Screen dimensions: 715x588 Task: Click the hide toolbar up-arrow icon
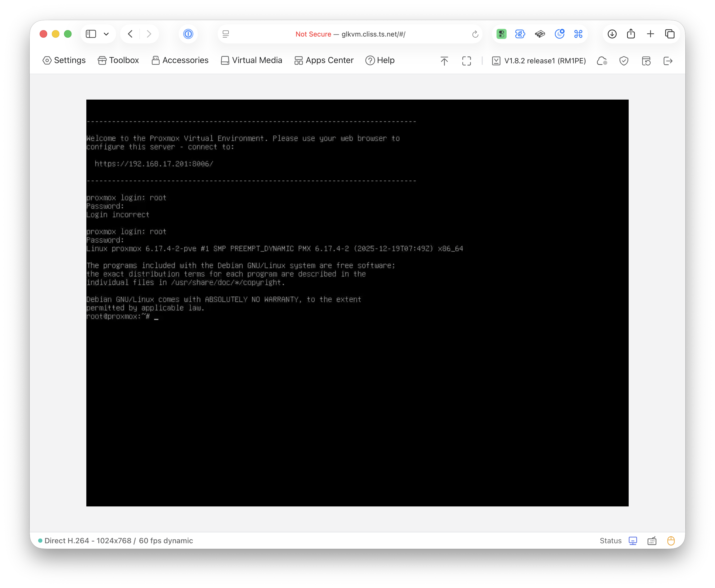[x=444, y=61]
